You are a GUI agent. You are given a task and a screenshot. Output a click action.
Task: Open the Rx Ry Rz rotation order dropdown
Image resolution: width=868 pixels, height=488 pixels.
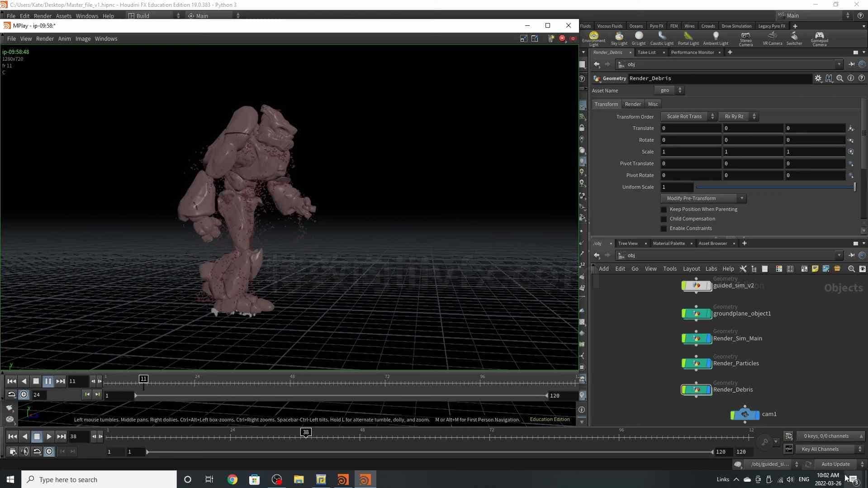738,117
